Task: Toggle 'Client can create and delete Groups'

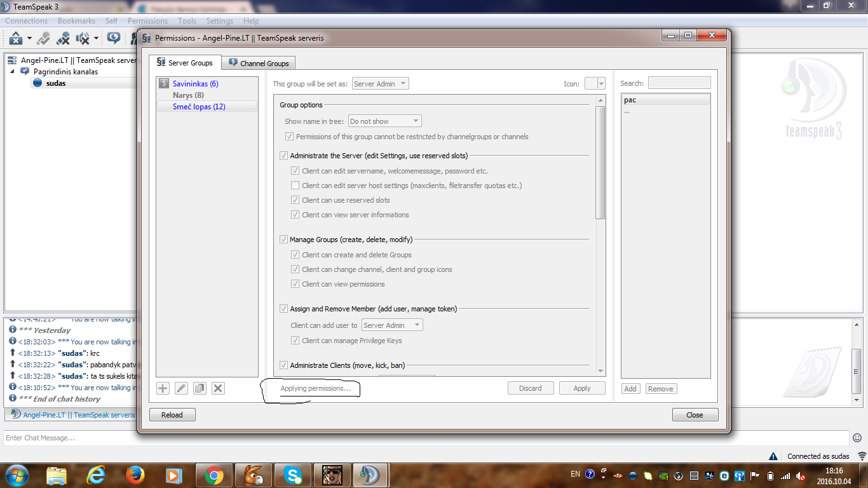Action: pyautogui.click(x=295, y=255)
